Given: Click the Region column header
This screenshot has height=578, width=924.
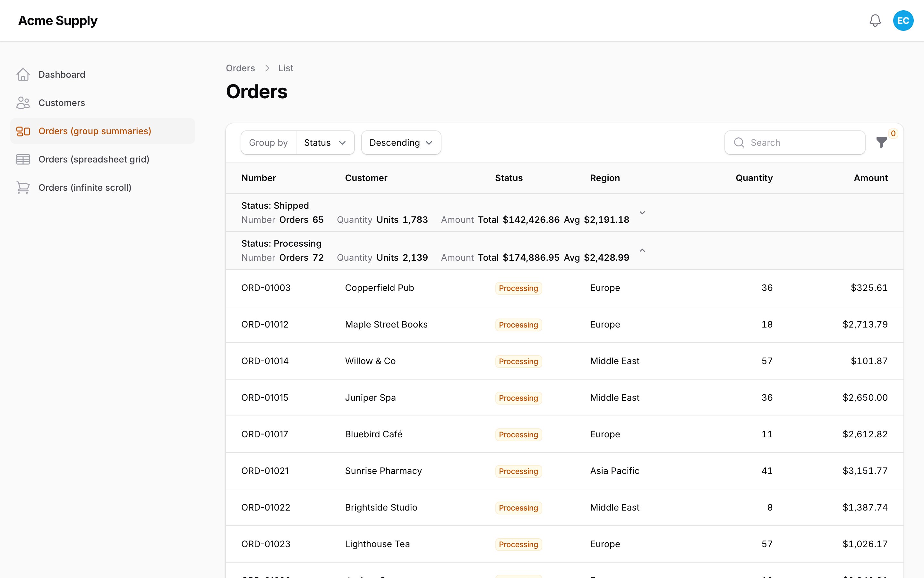Looking at the screenshot, I should (x=605, y=178).
